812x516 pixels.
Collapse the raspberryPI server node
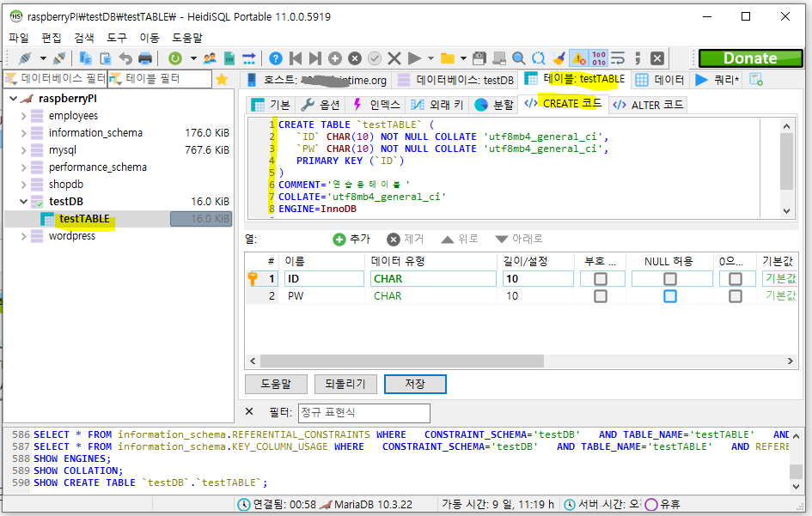[x=14, y=99]
